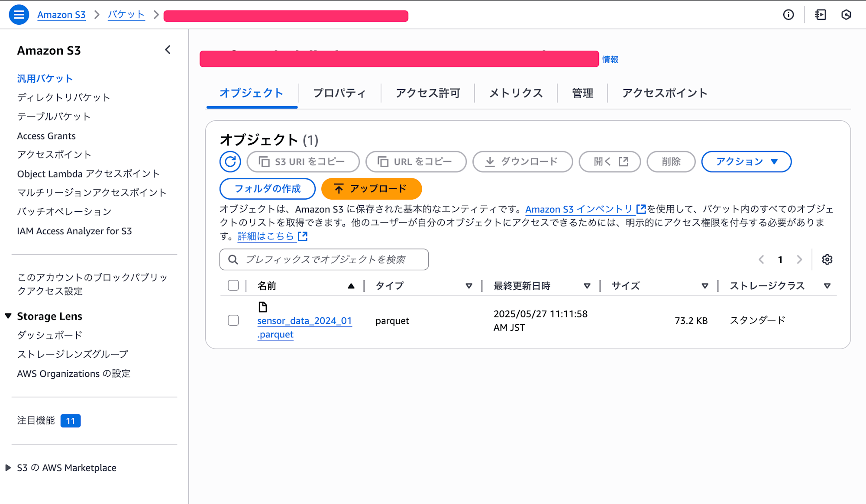Open the hamburger navigation menu icon

[19, 15]
